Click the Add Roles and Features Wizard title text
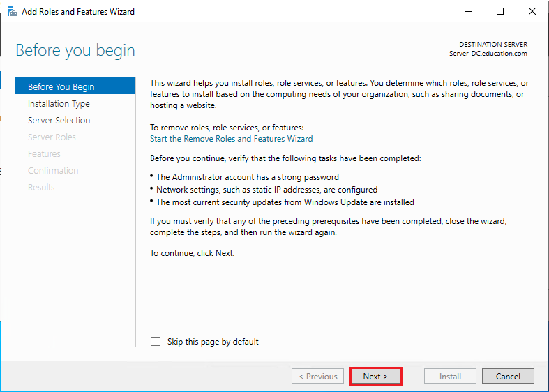The width and height of the screenshot is (549, 392). tap(78, 12)
